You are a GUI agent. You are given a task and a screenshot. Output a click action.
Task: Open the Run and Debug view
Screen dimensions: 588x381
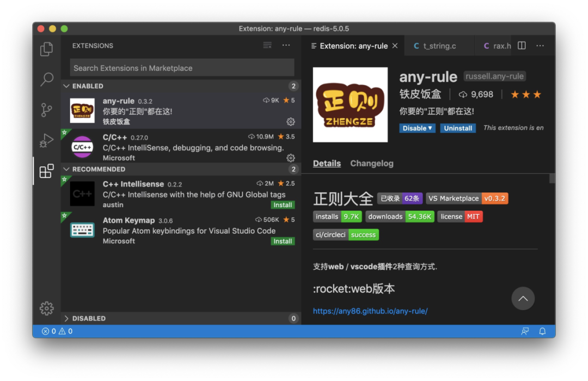point(47,141)
